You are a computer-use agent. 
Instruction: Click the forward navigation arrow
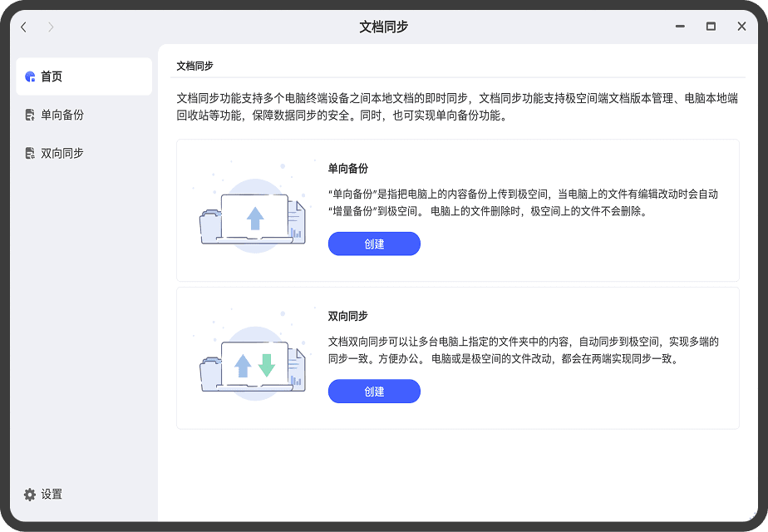51,27
